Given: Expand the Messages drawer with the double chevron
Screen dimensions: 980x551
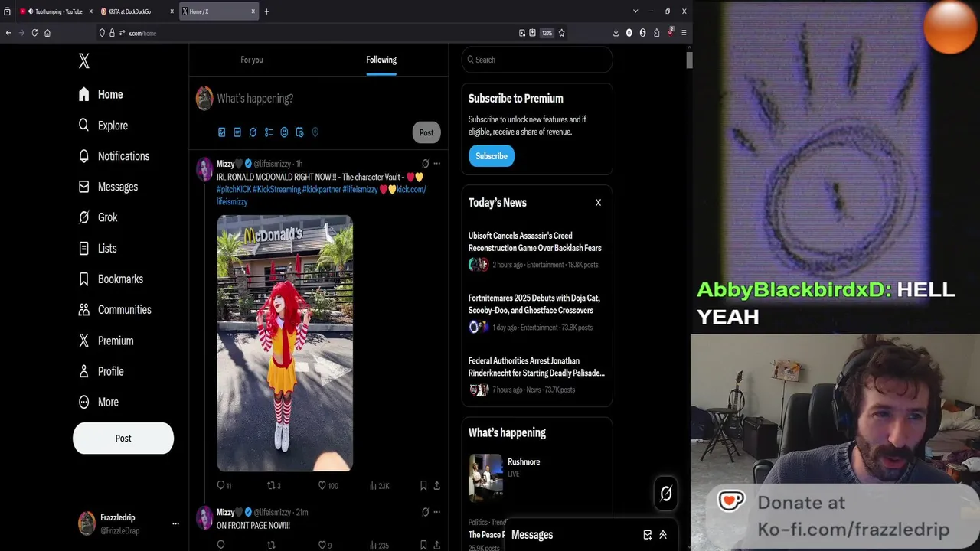Looking at the screenshot, I should point(663,535).
